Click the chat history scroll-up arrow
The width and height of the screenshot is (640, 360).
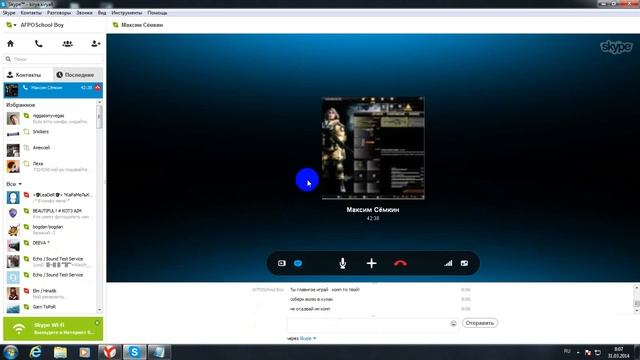point(636,288)
